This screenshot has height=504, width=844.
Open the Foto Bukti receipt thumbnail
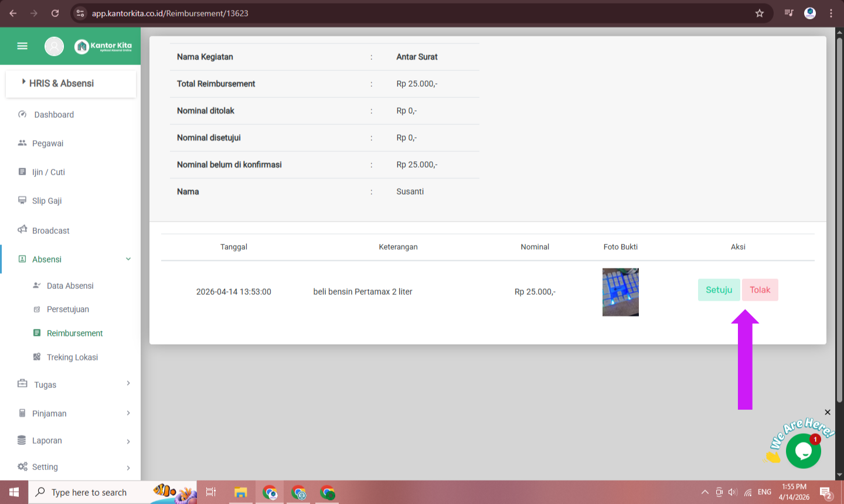pos(620,292)
